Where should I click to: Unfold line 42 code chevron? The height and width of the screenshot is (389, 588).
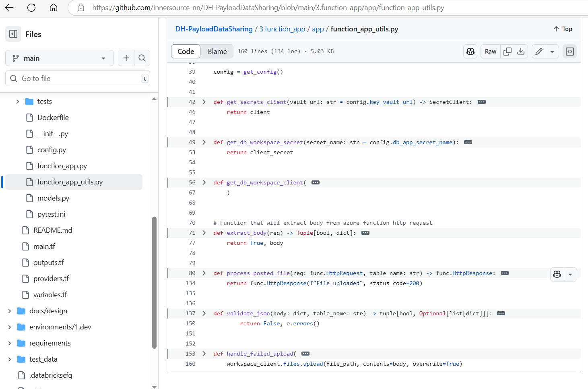204,102
